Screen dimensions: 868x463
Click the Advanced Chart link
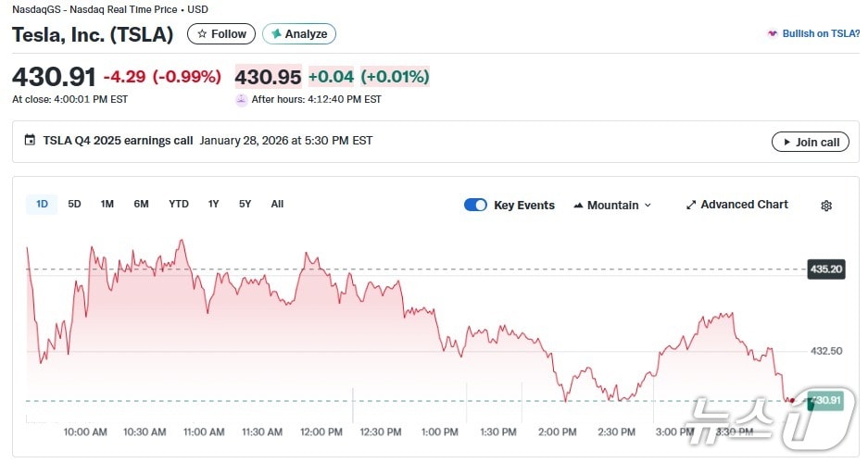coord(744,205)
